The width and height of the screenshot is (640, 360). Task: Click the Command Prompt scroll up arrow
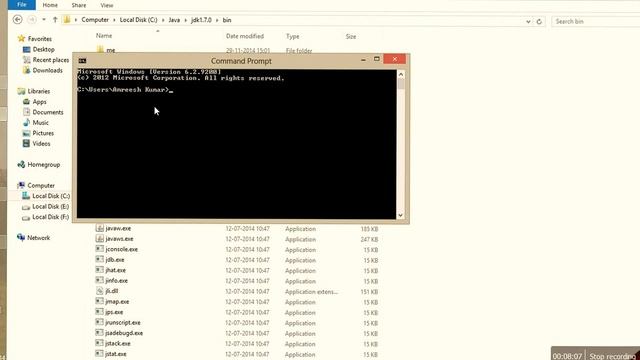point(400,75)
